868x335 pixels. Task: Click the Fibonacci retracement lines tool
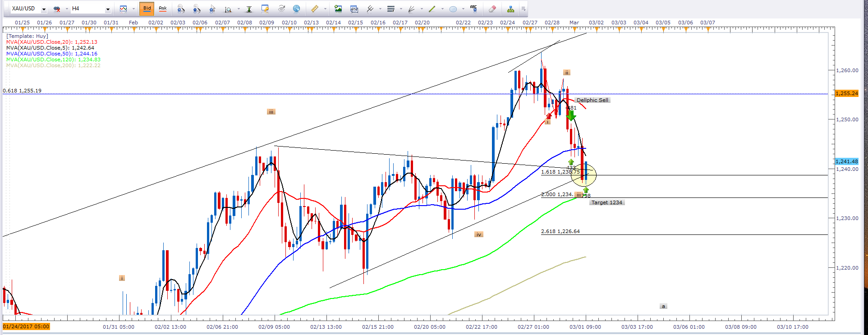pyautogui.click(x=390, y=9)
